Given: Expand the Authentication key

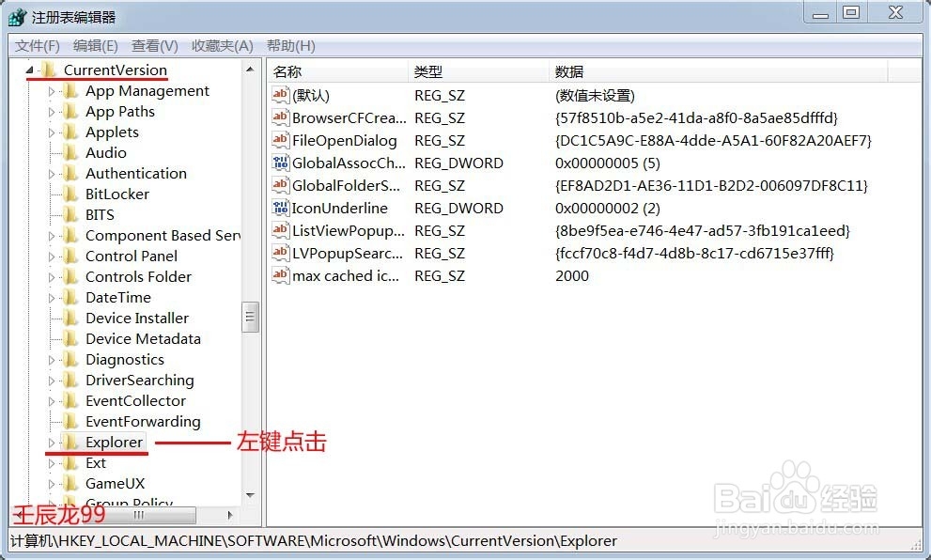Looking at the screenshot, I should click(x=52, y=174).
